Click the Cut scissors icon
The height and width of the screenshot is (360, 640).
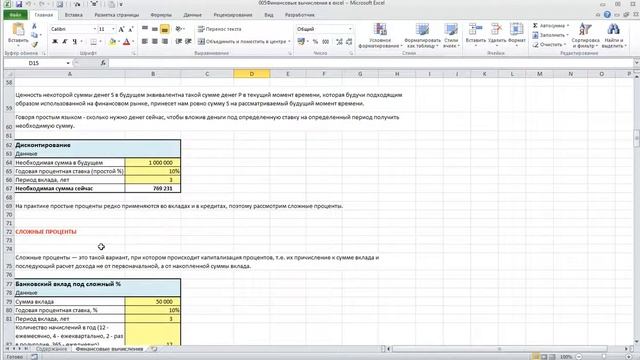click(x=35, y=26)
